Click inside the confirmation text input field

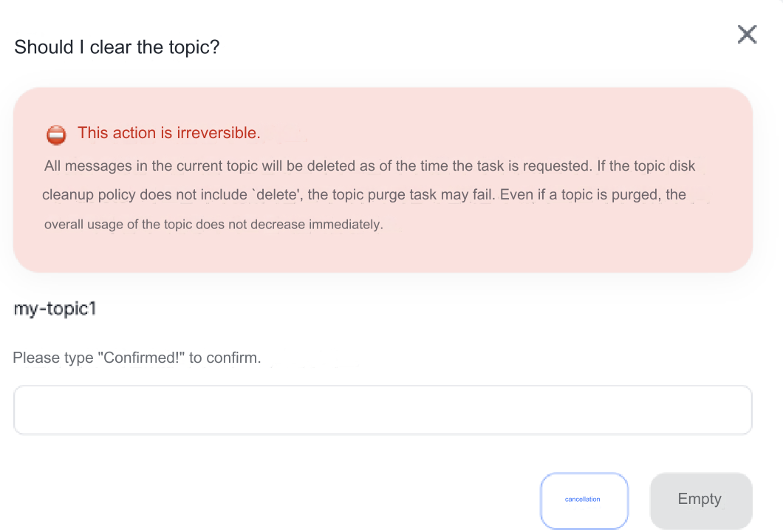point(383,409)
